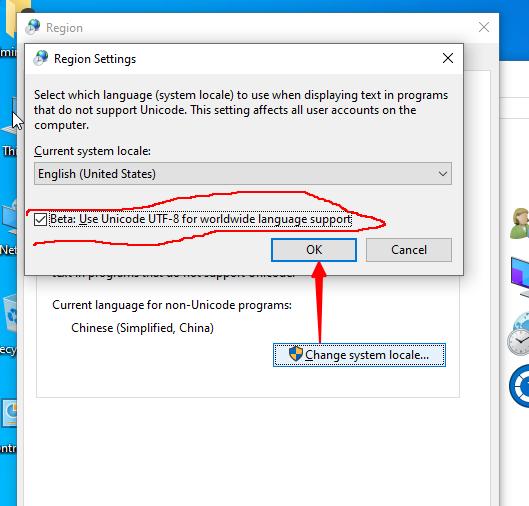529x506 pixels.
Task: Select the Control Panel desktop icon
Action: click(x=9, y=413)
